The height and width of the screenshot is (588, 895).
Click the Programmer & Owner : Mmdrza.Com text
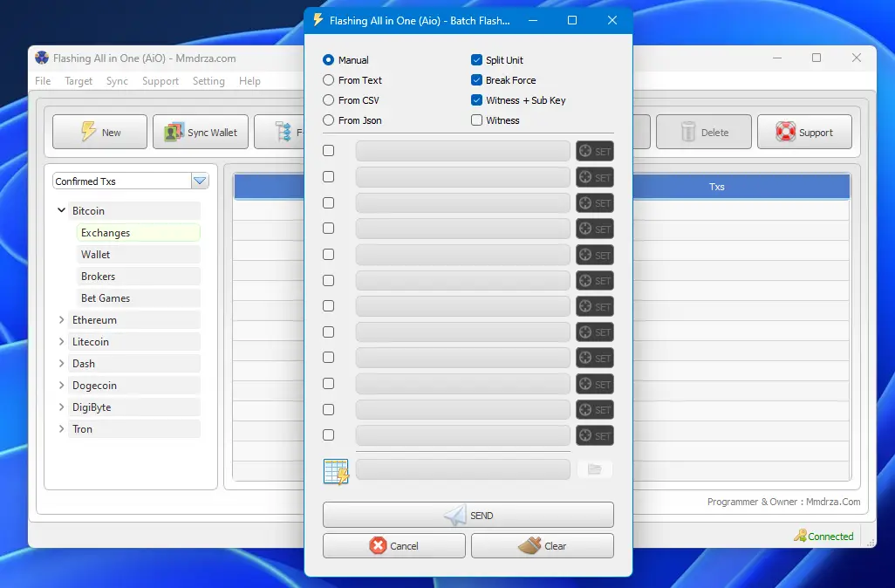[x=783, y=502]
